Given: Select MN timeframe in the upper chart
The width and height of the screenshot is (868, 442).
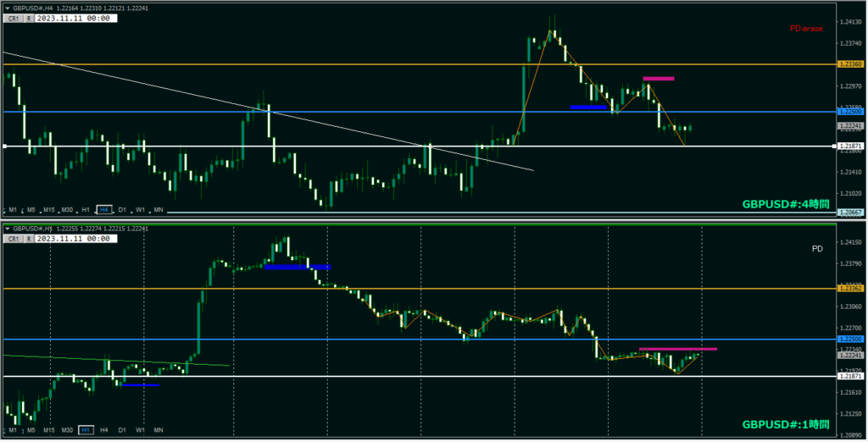Looking at the screenshot, I should 159,210.
